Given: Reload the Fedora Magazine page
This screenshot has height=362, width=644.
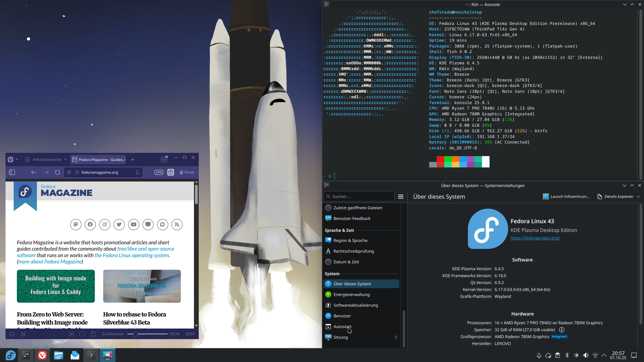Looking at the screenshot, I should (57, 172).
